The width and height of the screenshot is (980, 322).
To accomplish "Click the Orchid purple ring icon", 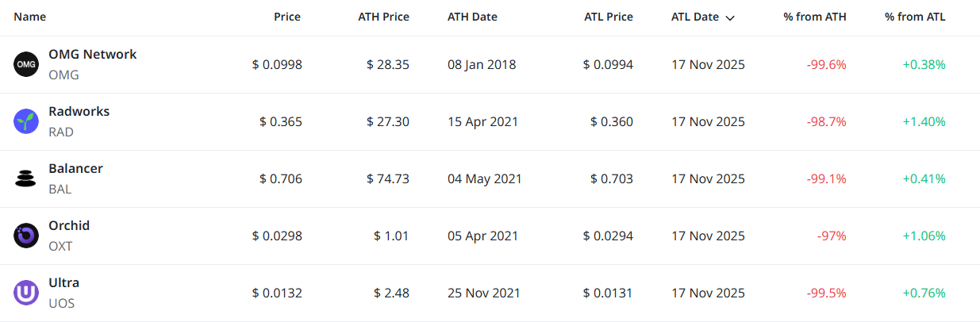I will [26, 236].
